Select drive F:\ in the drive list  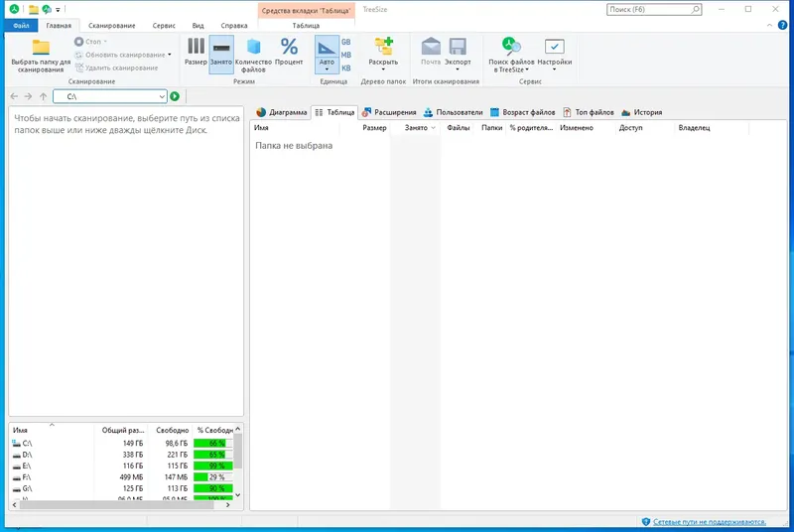tap(120, 477)
